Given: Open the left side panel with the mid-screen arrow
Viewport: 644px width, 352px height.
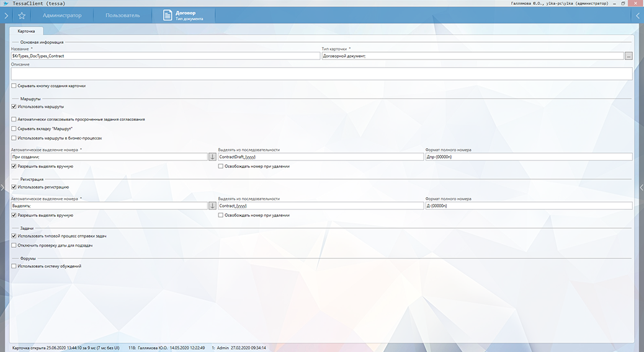Looking at the screenshot, I should point(3,187).
